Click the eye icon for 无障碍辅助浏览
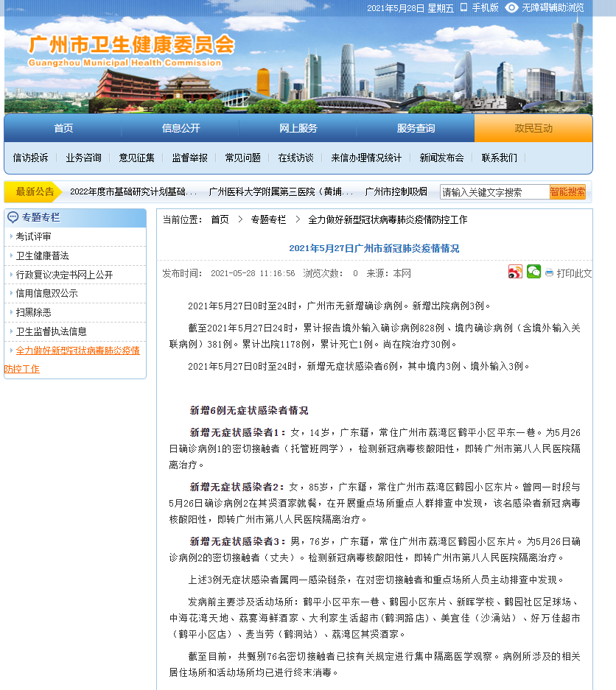Screen dimensions: 616x690 pos(511,7)
